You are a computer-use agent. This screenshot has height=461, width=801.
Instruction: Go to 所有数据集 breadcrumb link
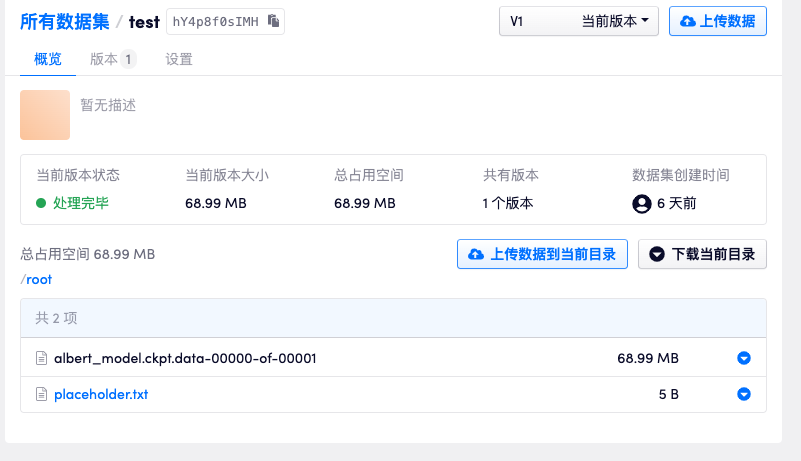[64, 21]
